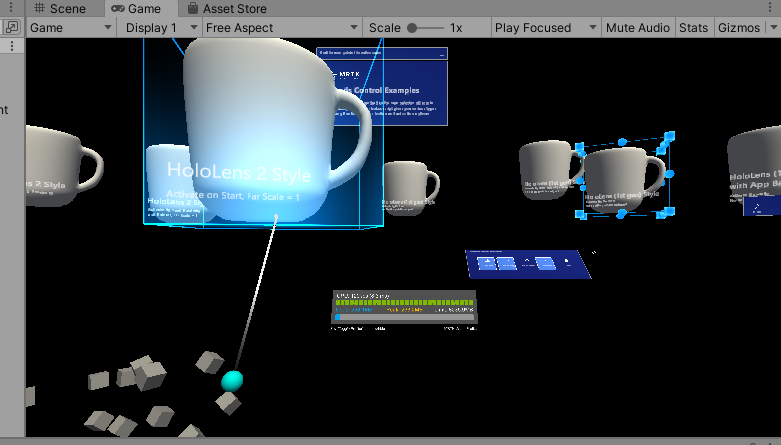The height and width of the screenshot is (445, 781).
Task: Expand the Gizmos dropdown arrow
Action: click(773, 28)
